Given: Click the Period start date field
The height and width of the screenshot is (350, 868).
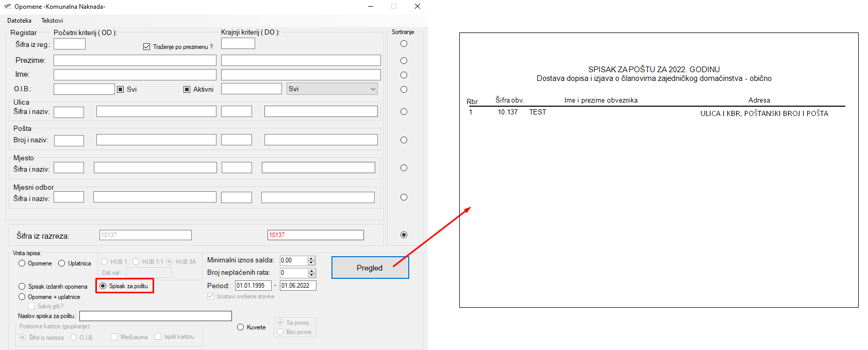Looking at the screenshot, I should [253, 286].
